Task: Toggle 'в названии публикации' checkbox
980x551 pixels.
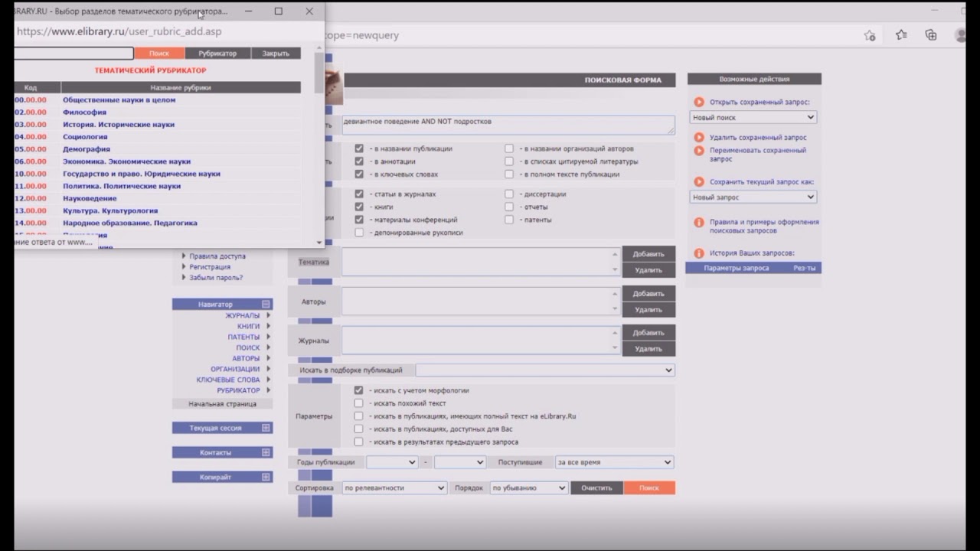Action: pos(359,148)
